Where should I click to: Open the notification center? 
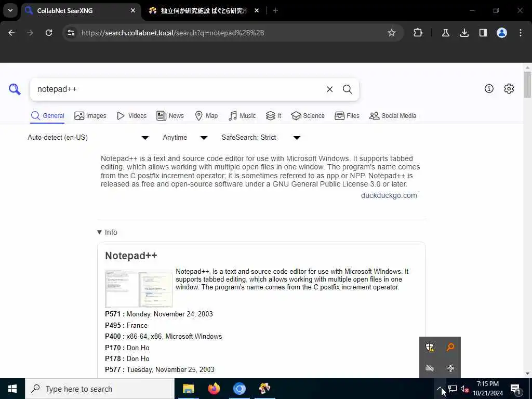[x=515, y=389]
